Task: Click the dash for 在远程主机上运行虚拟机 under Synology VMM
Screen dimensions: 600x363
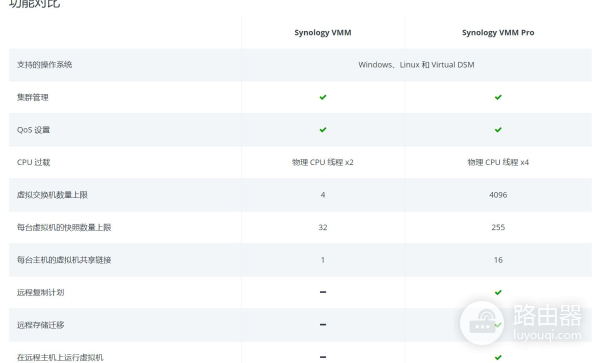Action: [323, 357]
